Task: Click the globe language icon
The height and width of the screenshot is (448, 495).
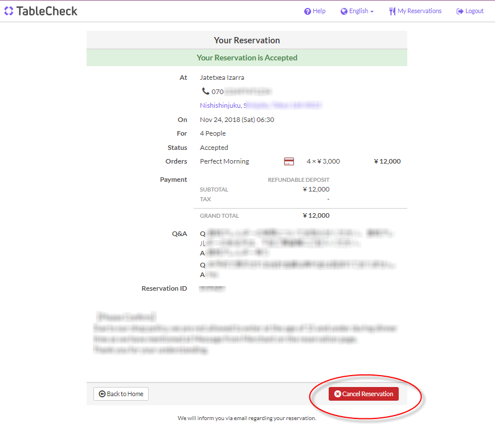Action: [x=344, y=11]
